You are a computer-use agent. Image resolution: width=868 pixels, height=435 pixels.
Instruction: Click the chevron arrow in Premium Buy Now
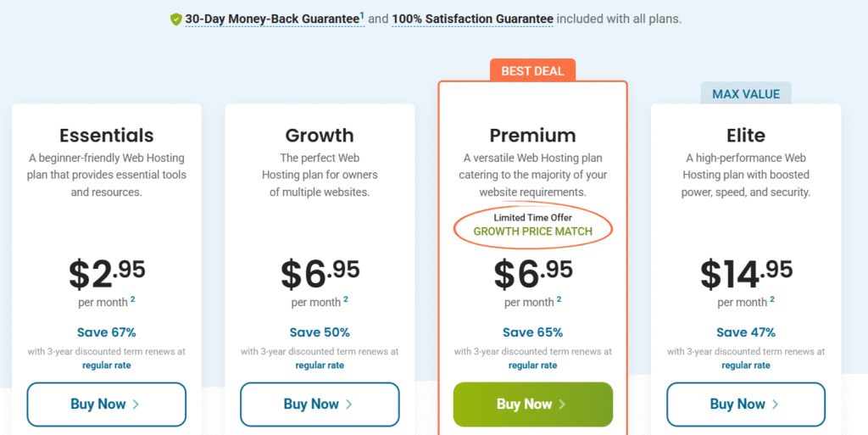[x=562, y=404]
